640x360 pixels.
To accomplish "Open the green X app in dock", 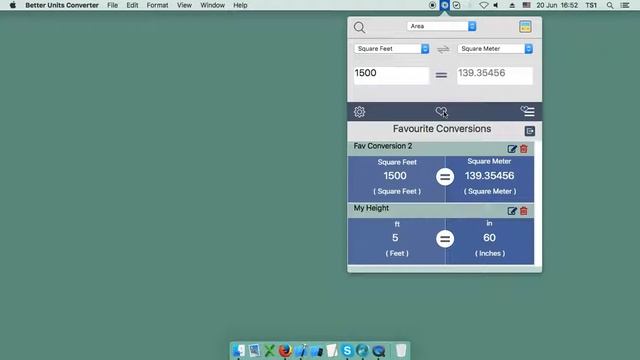I will pos(269,351).
